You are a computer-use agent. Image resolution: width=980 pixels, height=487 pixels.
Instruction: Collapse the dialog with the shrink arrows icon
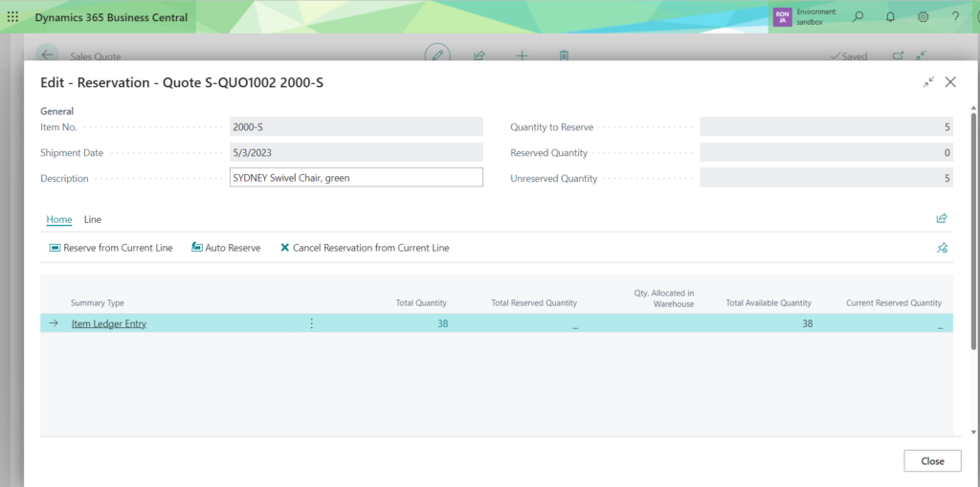(928, 83)
